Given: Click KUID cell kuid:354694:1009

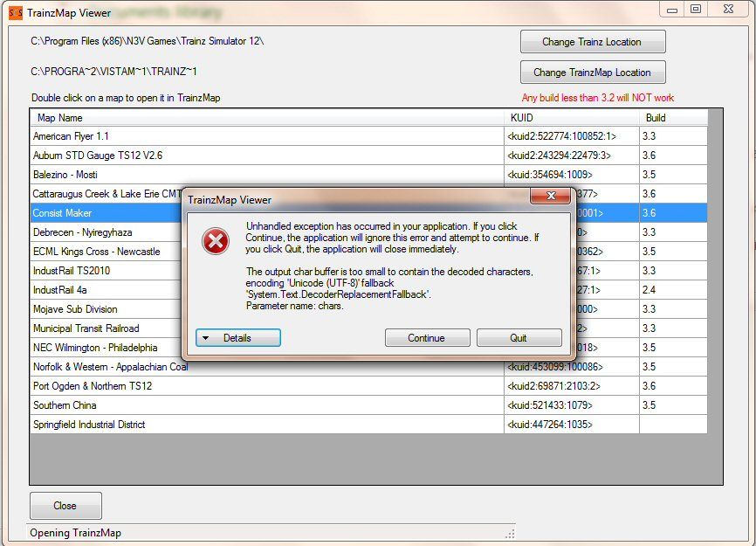Looking at the screenshot, I should [x=572, y=175].
